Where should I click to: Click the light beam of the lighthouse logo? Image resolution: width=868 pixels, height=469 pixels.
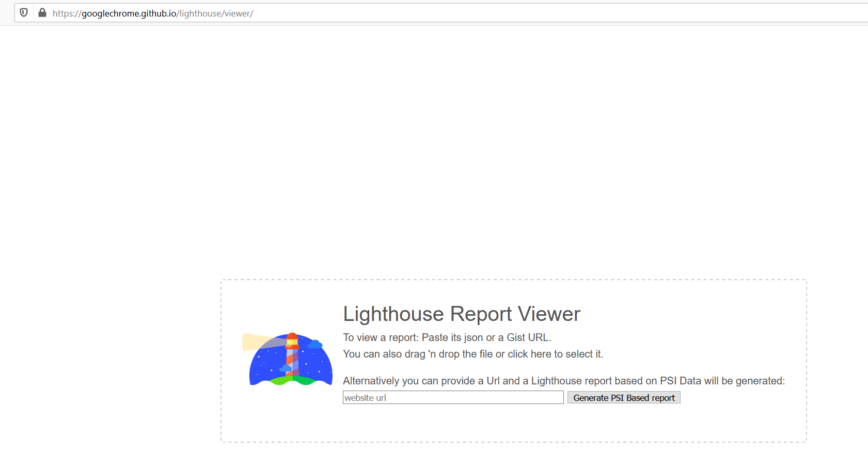[254, 342]
